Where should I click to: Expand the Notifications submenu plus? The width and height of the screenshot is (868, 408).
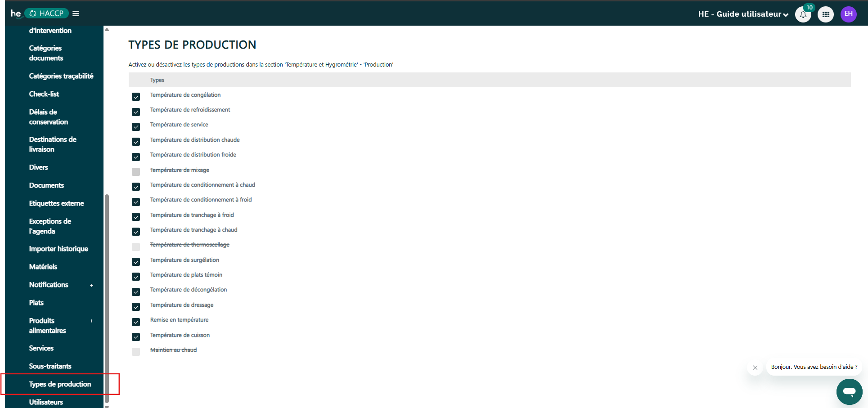coord(91,285)
